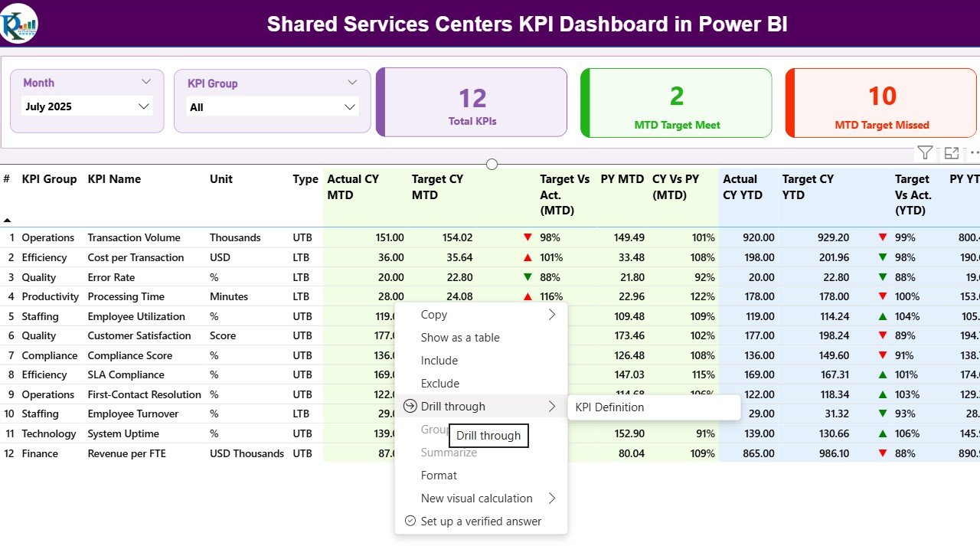Image resolution: width=980 pixels, height=546 pixels.
Task: Click Format in the context menu
Action: 439,476
